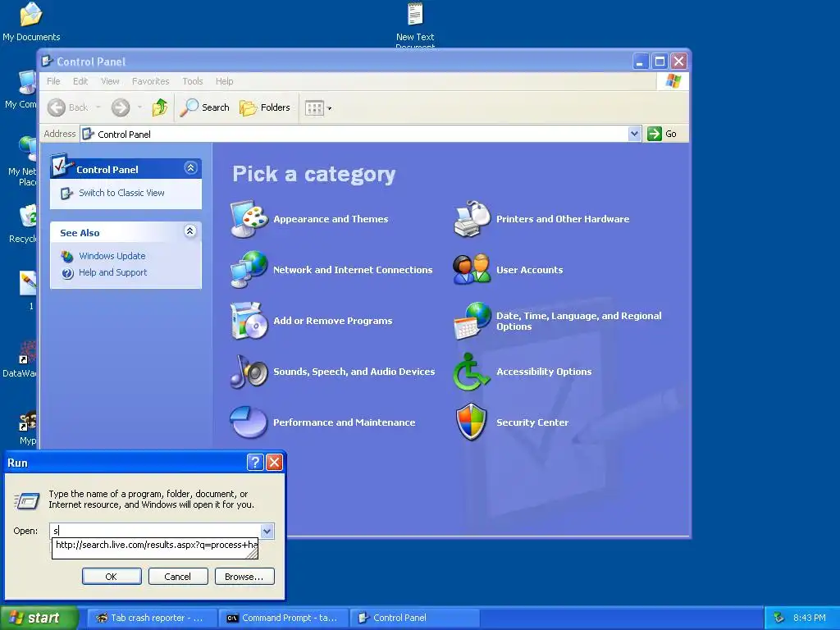Image resolution: width=840 pixels, height=630 pixels.
Task: Open the Edit menu
Action: click(80, 81)
